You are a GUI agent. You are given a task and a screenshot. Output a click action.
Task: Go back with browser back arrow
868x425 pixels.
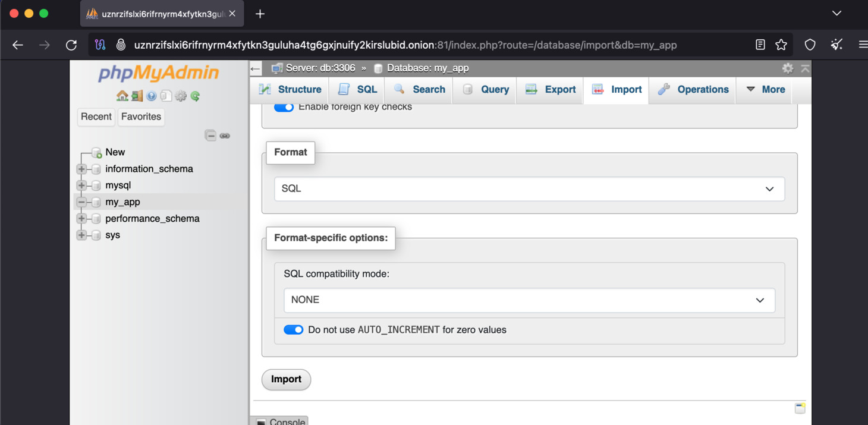click(x=18, y=45)
